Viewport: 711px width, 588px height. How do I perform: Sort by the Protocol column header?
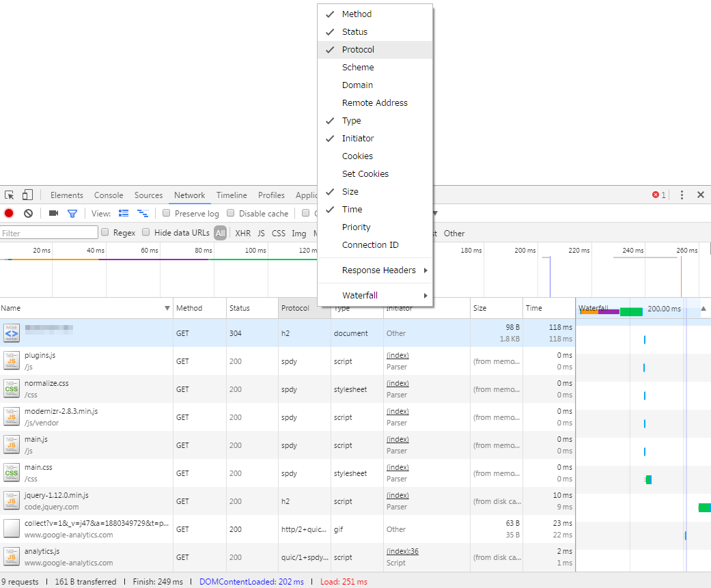click(304, 308)
